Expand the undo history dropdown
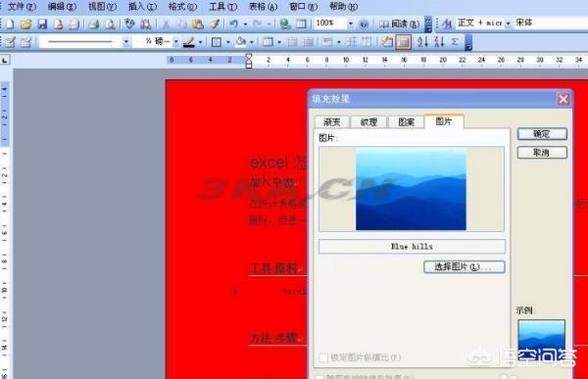This screenshot has width=588, height=379. click(x=245, y=24)
